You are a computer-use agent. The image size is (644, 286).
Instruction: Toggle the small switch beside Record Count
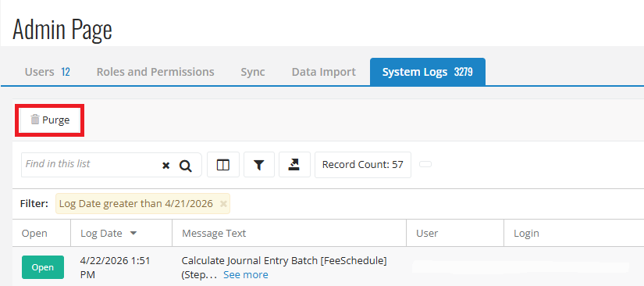click(425, 164)
